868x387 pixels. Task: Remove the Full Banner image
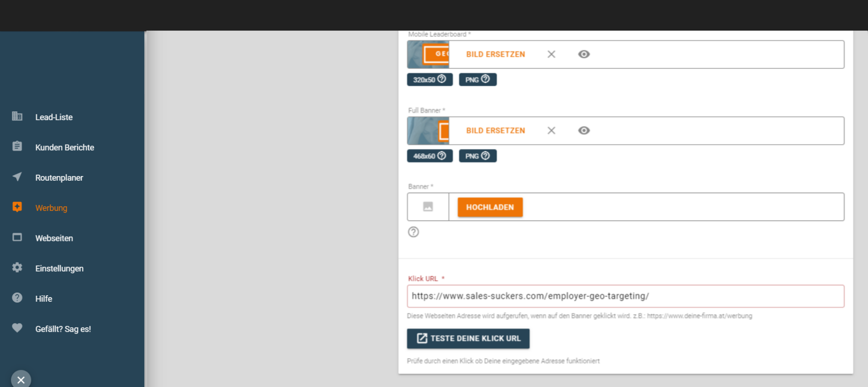pos(551,131)
